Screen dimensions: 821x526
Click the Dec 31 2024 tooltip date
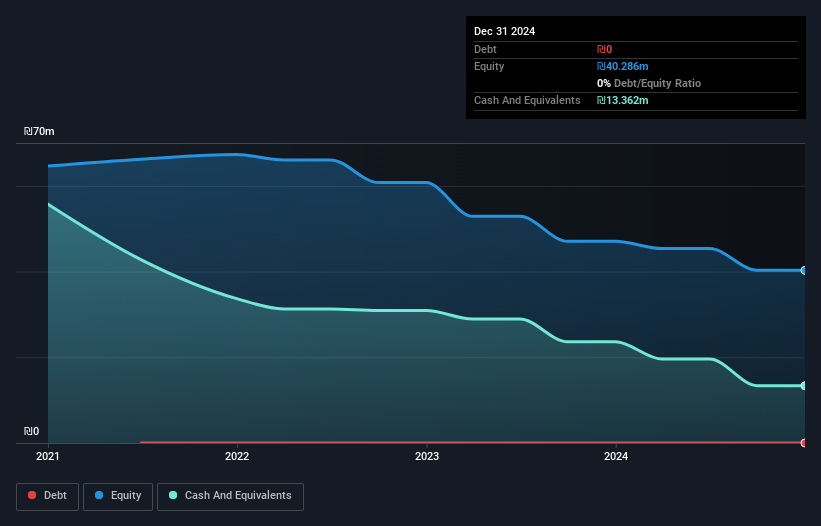505,31
